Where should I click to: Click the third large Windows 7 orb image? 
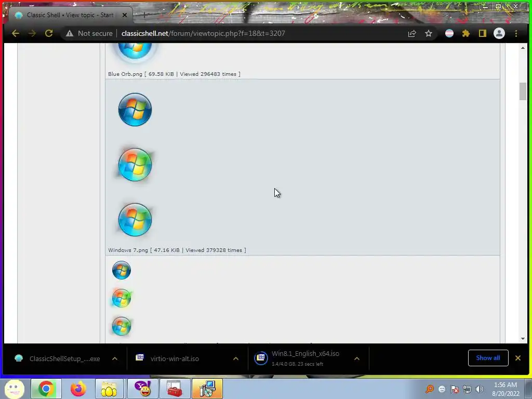[135, 220]
